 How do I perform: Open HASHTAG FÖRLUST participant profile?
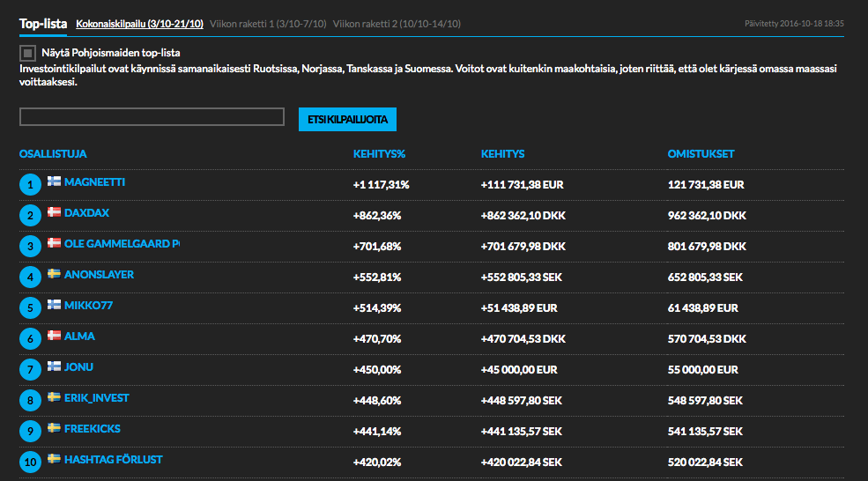(x=114, y=460)
